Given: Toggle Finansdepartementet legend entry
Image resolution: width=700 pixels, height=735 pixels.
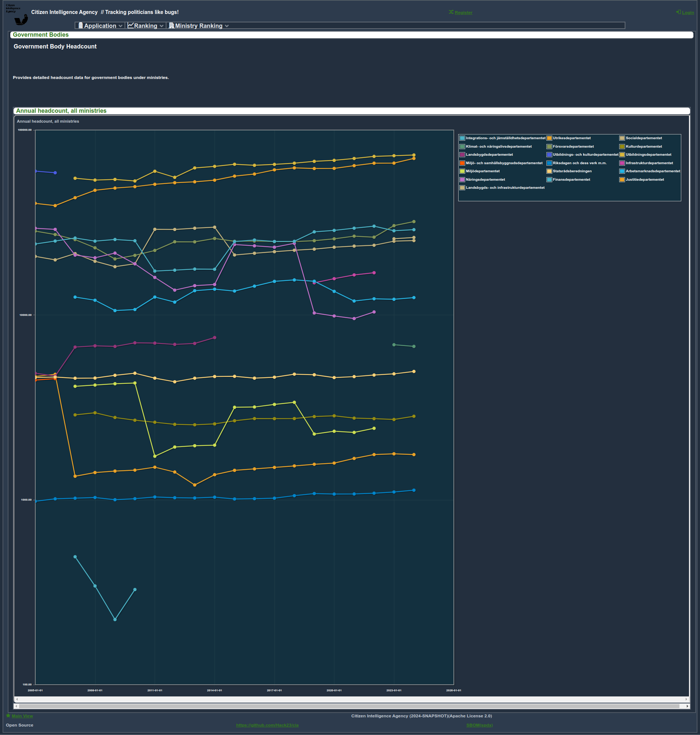Looking at the screenshot, I should click(x=568, y=180).
